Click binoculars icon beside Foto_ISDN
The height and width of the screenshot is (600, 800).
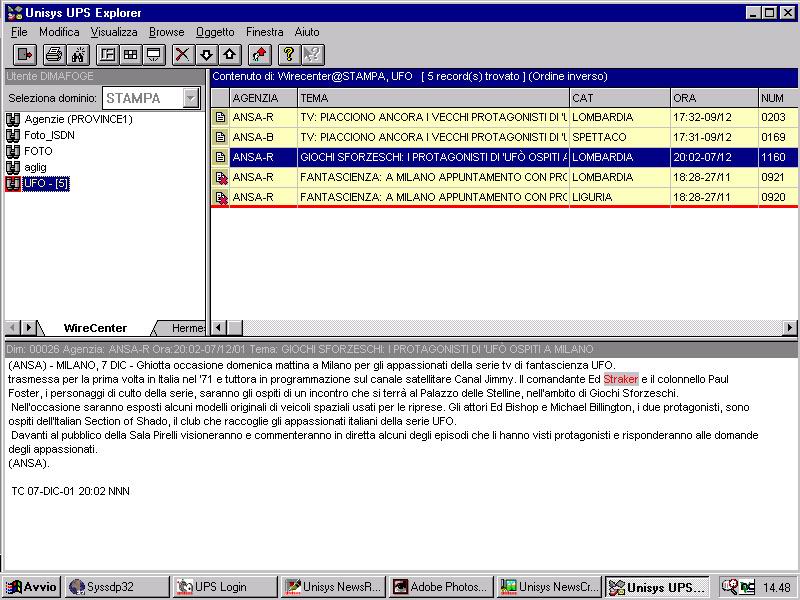tap(13, 136)
